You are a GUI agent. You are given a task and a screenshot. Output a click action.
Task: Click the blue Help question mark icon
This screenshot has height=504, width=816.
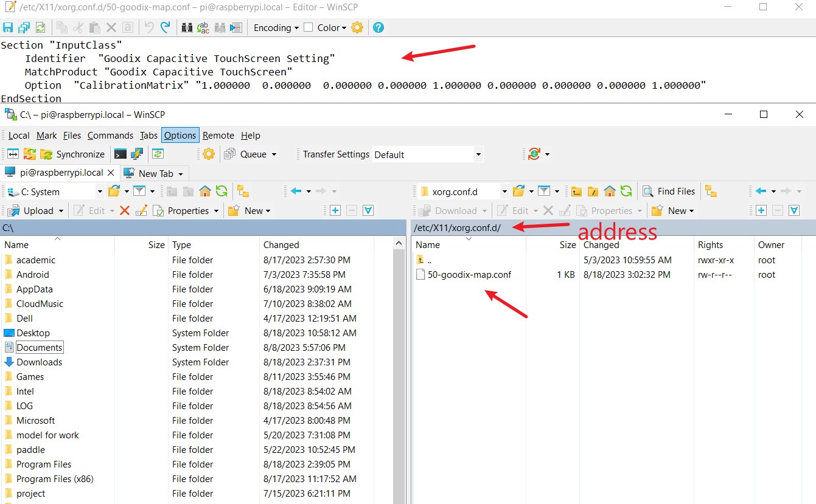pos(378,27)
